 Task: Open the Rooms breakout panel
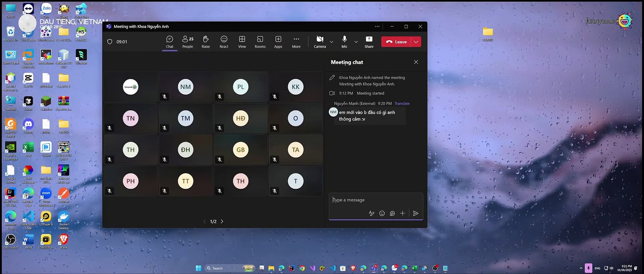[x=260, y=42]
